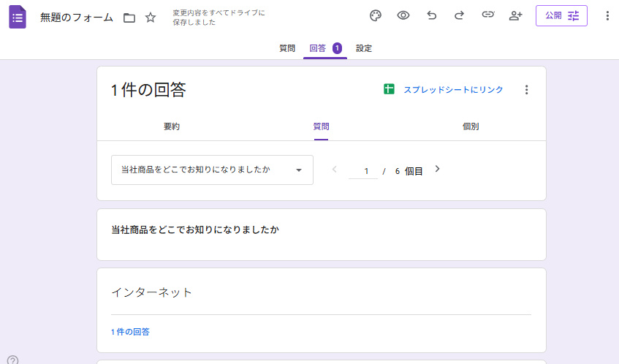This screenshot has height=364, width=619.
Task: Expand the question selector dropdown
Action: coord(212,170)
